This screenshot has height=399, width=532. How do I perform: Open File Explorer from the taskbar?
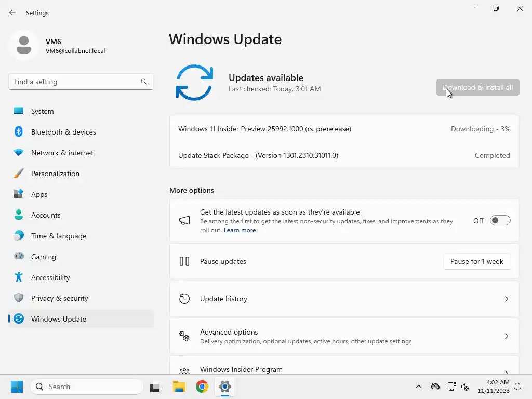point(179,387)
